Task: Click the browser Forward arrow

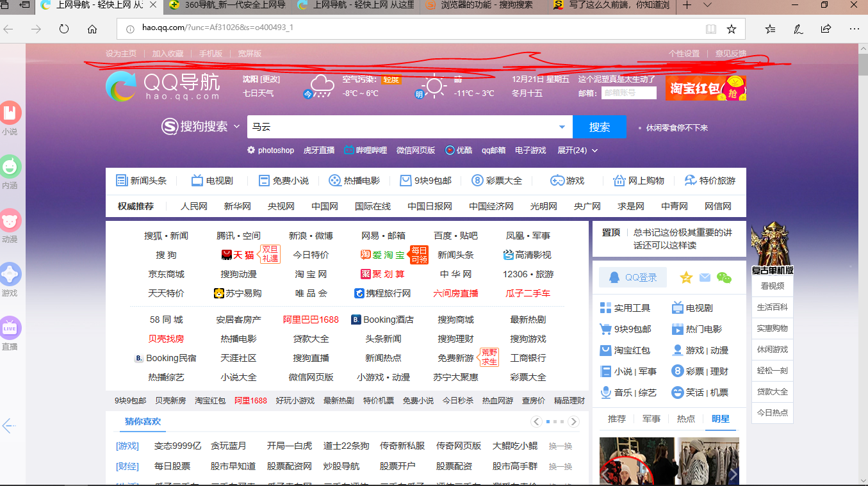Action: click(37, 29)
